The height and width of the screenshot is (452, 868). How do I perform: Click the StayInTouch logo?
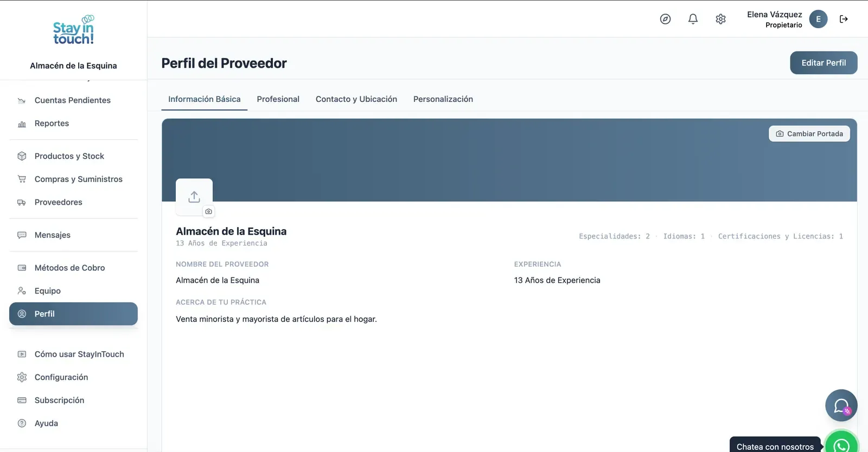73,30
